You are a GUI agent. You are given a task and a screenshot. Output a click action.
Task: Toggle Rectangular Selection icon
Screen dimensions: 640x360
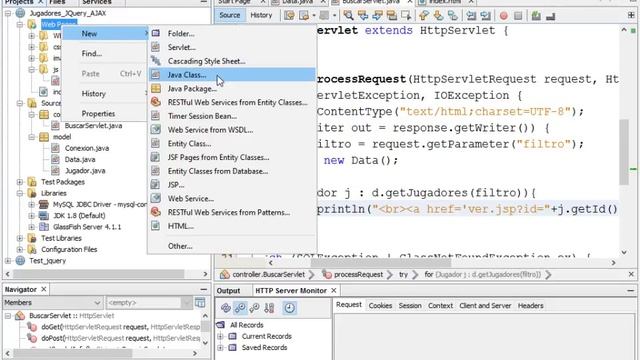coord(406,16)
